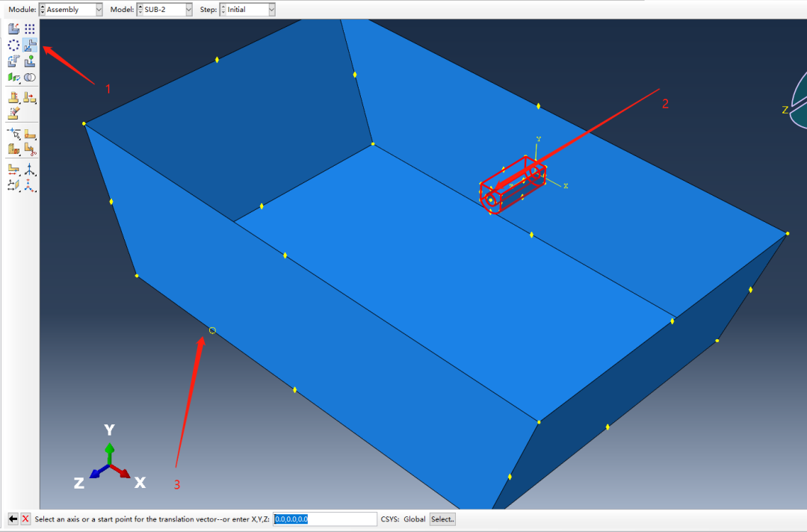The height and width of the screenshot is (532, 807).
Task: Open the Step dropdown showing Initial
Action: click(247, 10)
